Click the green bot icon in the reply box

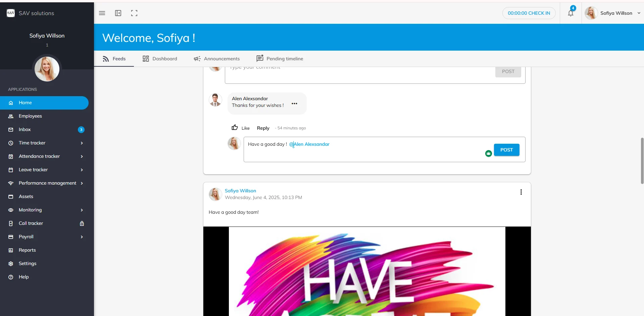pyautogui.click(x=488, y=153)
